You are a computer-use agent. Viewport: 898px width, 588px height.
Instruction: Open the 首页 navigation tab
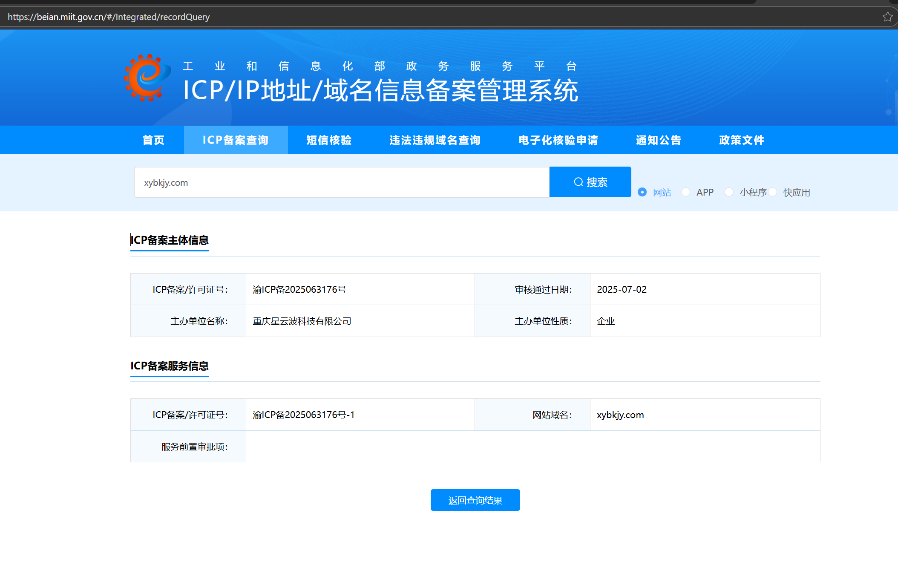click(x=153, y=140)
